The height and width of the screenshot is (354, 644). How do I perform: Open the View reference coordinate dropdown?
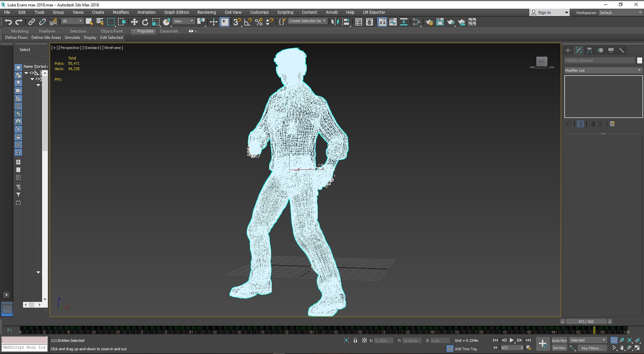pos(184,21)
